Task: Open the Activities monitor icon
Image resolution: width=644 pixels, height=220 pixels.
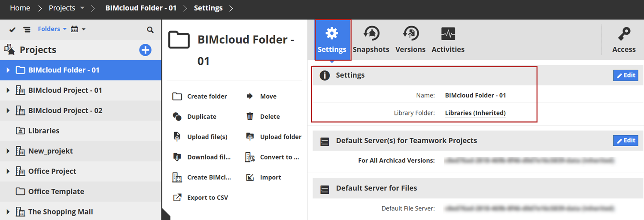Action: [x=448, y=33]
